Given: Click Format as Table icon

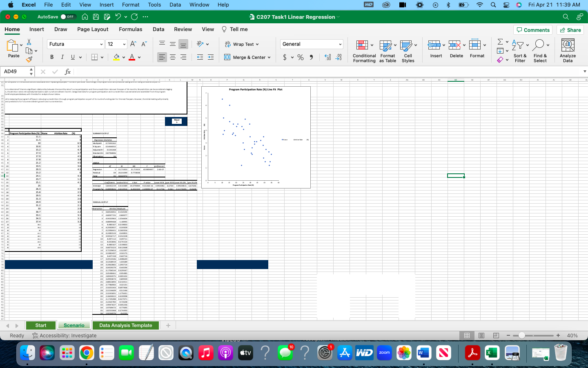Looking at the screenshot, I should click(388, 52).
